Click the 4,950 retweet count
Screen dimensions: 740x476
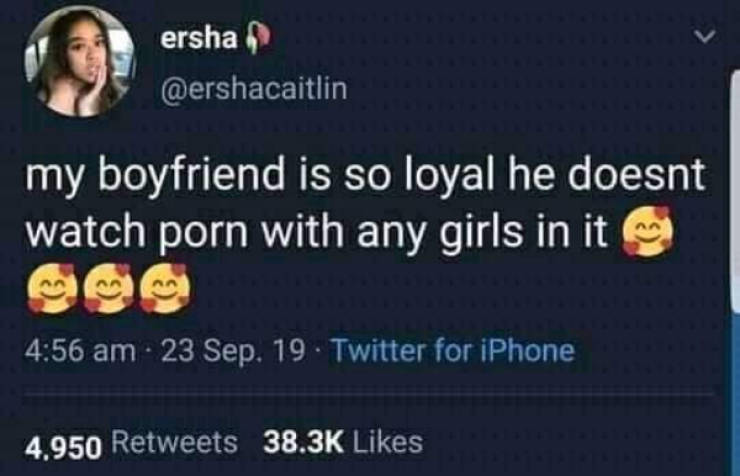tap(63, 445)
